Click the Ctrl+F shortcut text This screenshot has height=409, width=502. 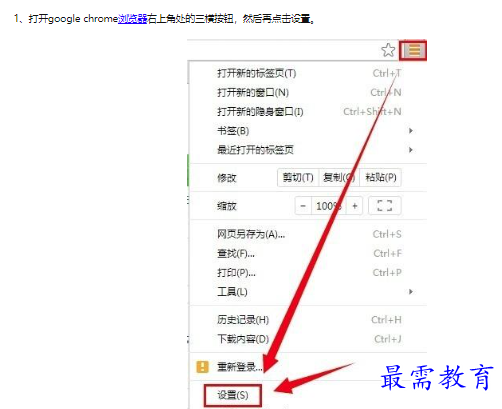387,254
